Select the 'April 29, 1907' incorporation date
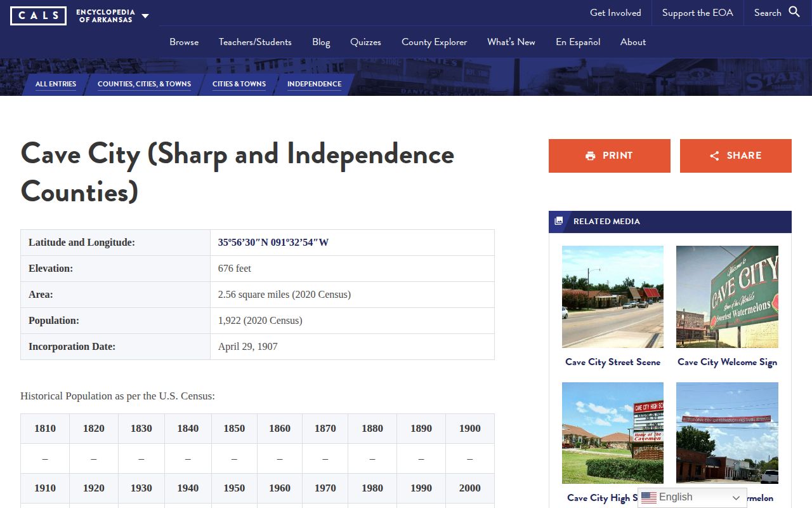Viewport: 812px width, 508px height. pos(248,346)
